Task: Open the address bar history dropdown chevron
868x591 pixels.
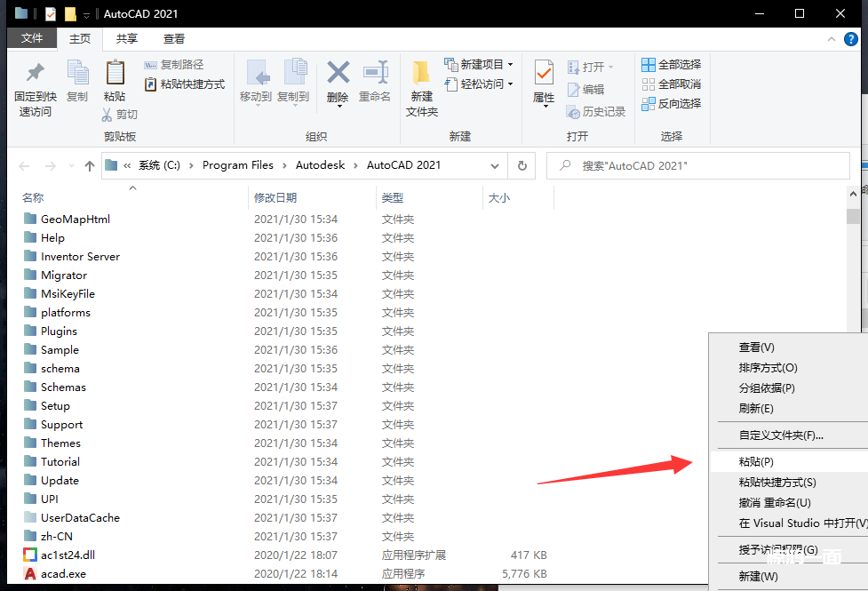Action: (x=495, y=165)
